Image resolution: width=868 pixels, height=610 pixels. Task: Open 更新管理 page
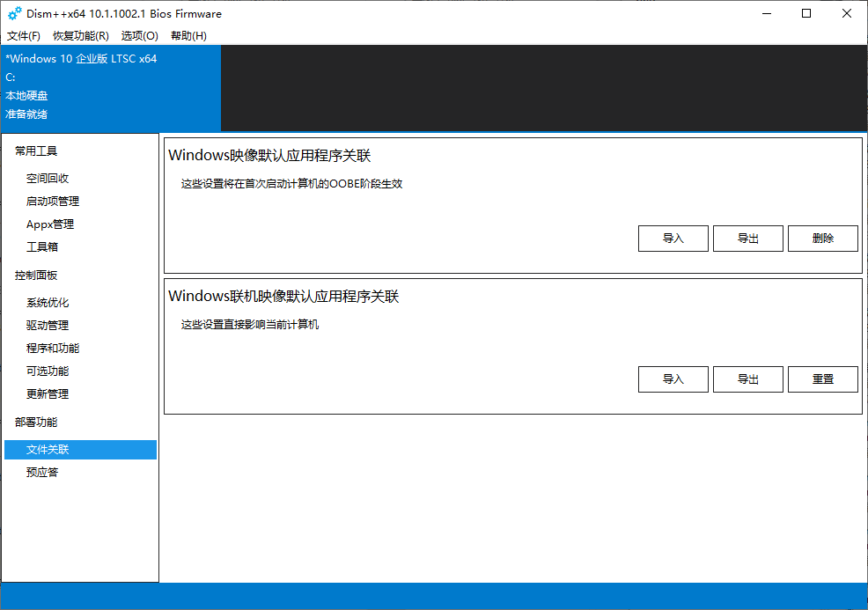click(48, 394)
